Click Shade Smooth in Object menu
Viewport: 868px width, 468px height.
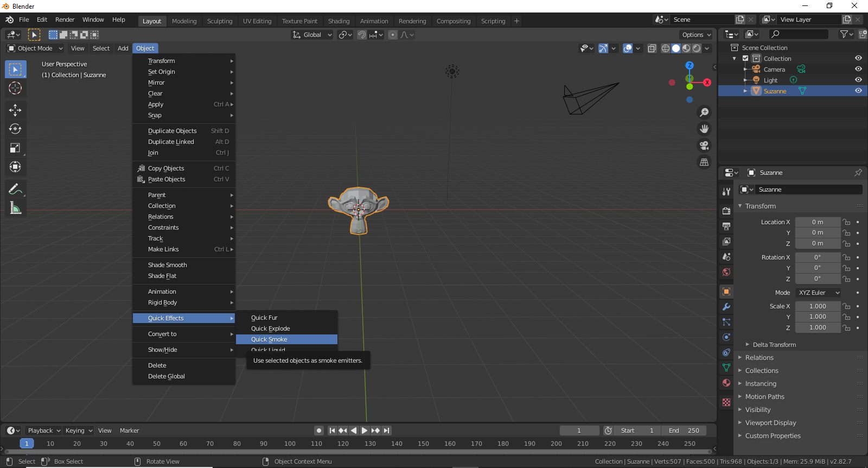tap(184, 265)
